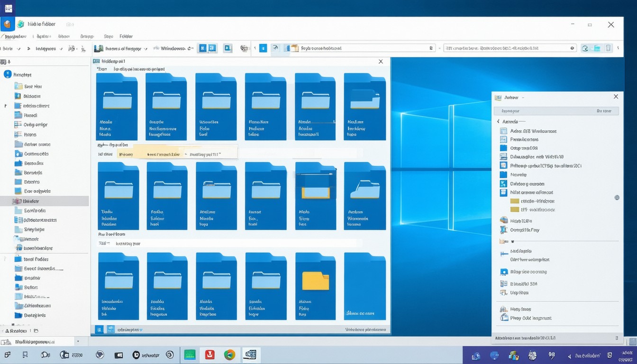Open the yellow folder in the bottom row
Image resolution: width=637 pixels, height=364 pixels.
click(315, 281)
